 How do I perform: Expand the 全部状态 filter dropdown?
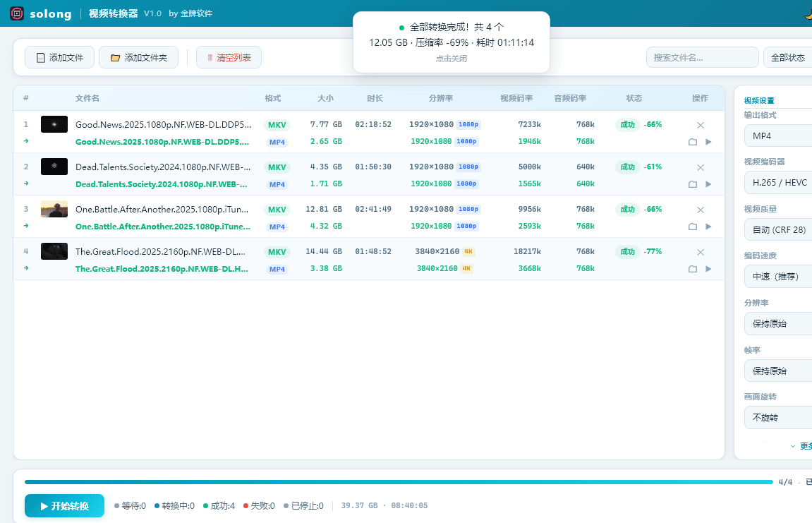click(787, 58)
